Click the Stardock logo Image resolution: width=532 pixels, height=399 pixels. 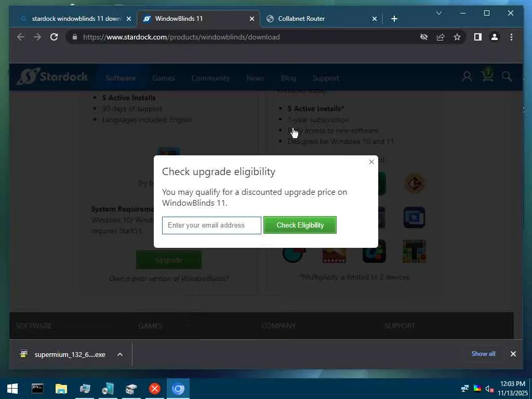[x=52, y=77]
